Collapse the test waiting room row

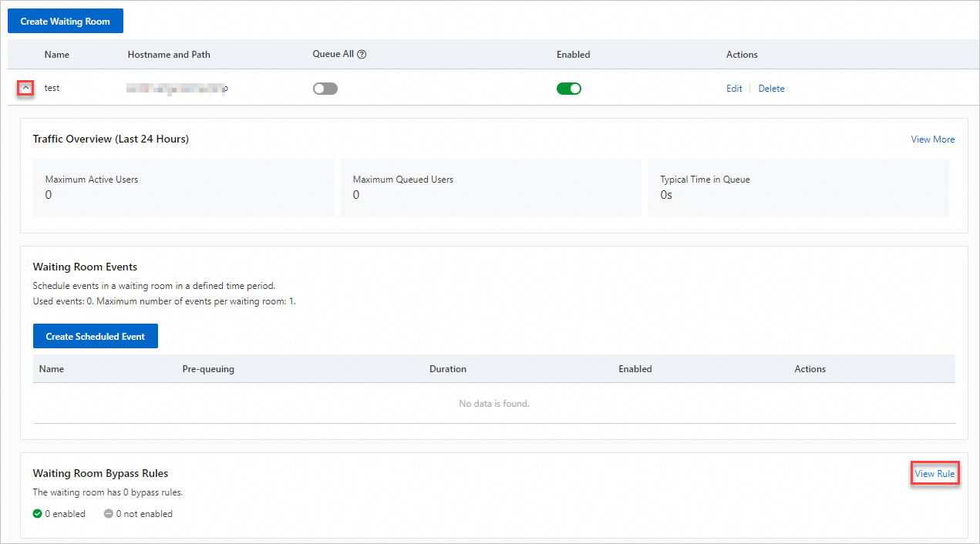click(x=25, y=89)
